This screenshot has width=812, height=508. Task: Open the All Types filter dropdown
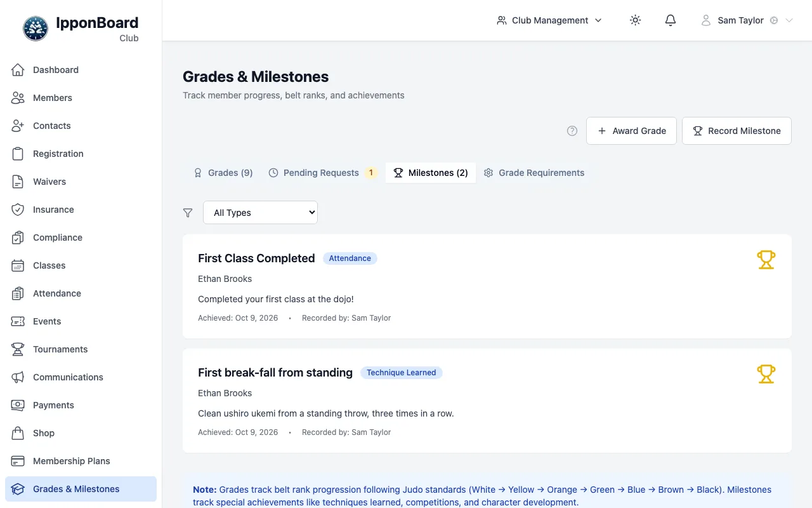(260, 213)
